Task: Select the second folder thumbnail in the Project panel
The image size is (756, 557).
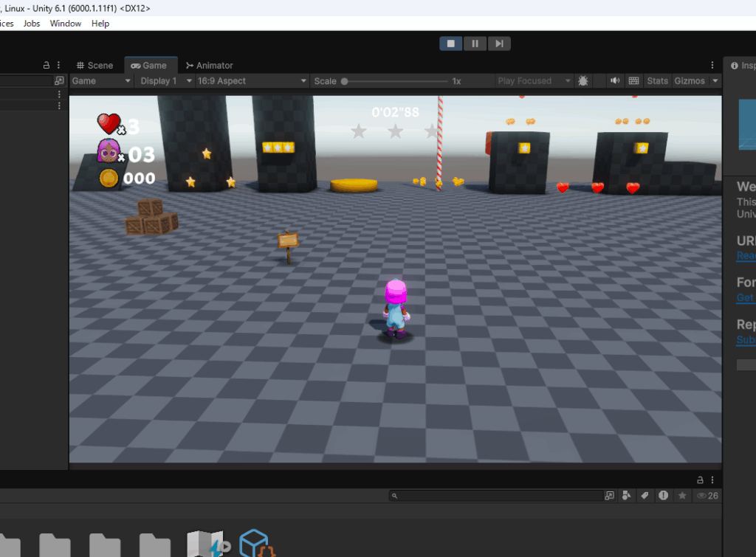Action: (x=55, y=545)
